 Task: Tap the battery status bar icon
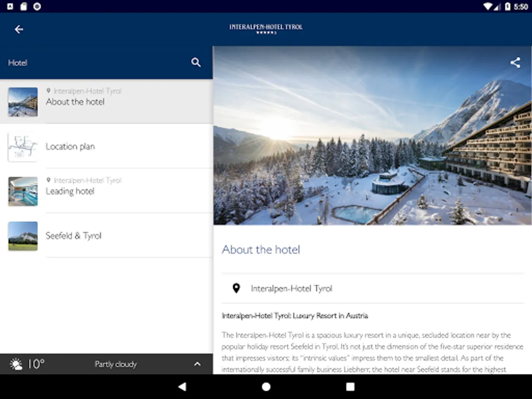(508, 7)
